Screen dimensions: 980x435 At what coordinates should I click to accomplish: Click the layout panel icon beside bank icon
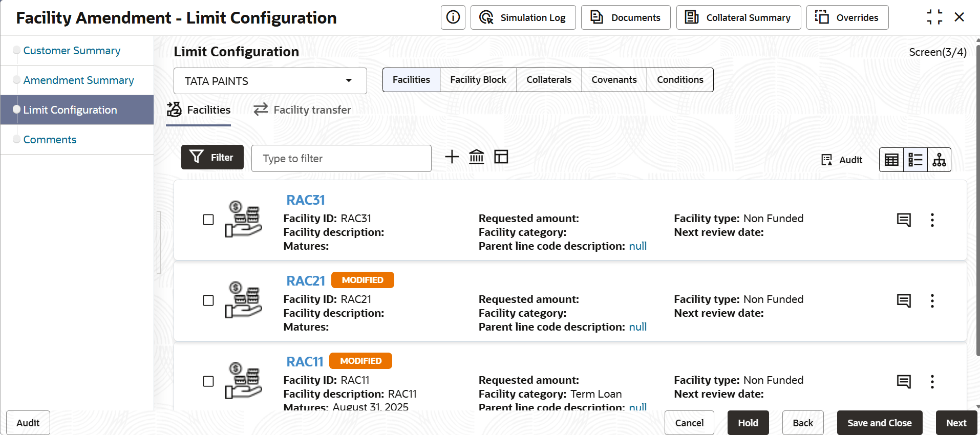click(x=501, y=157)
